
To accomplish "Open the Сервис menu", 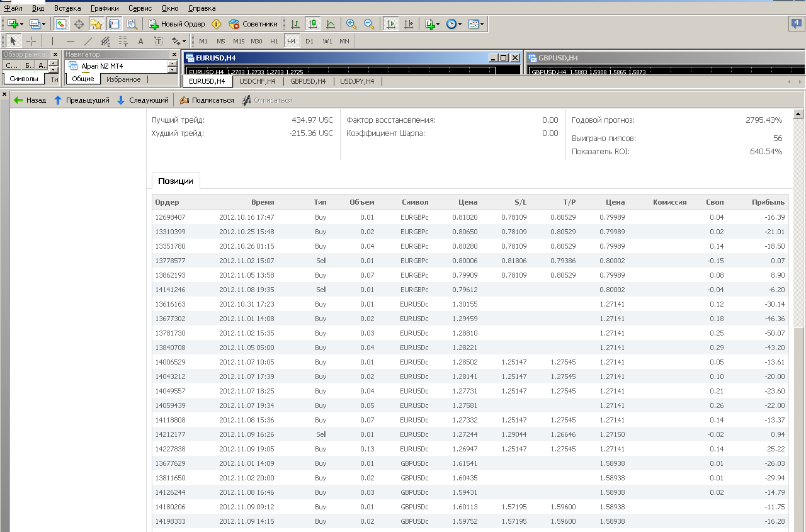I will point(140,8).
